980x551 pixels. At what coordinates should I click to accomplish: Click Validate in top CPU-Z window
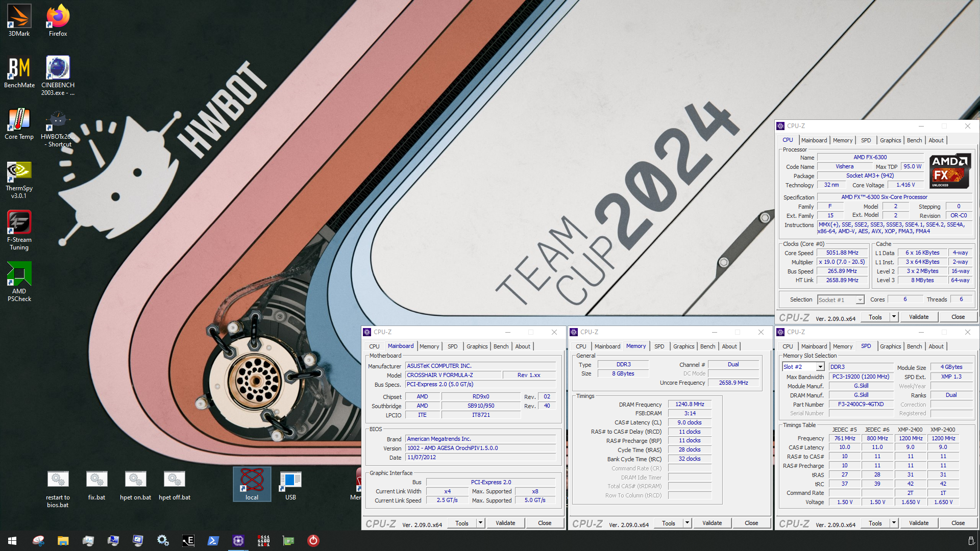919,317
